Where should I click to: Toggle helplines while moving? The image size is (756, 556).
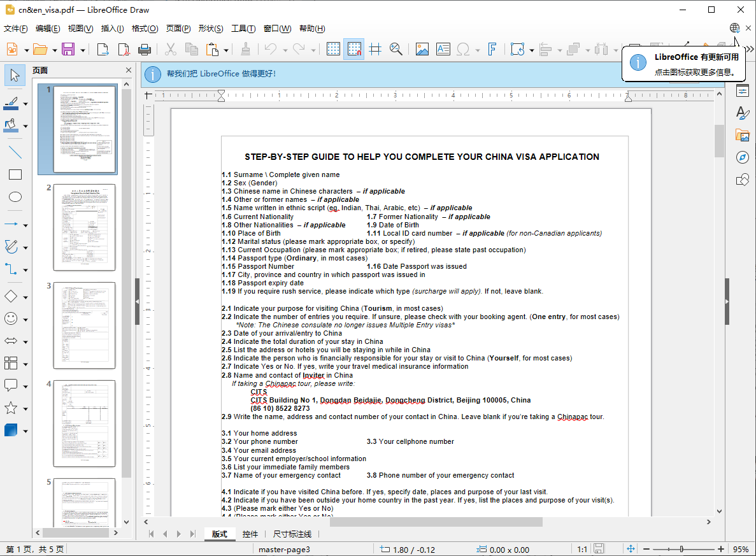(x=375, y=48)
